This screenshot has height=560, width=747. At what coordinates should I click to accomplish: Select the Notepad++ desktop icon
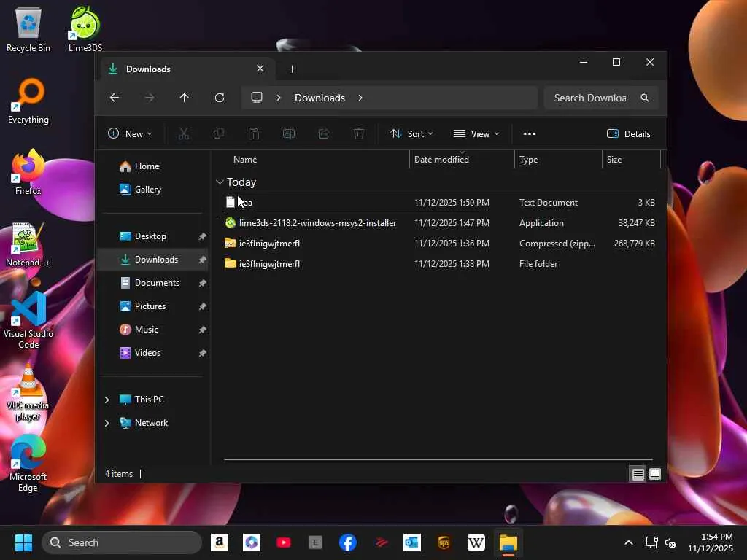[28, 244]
